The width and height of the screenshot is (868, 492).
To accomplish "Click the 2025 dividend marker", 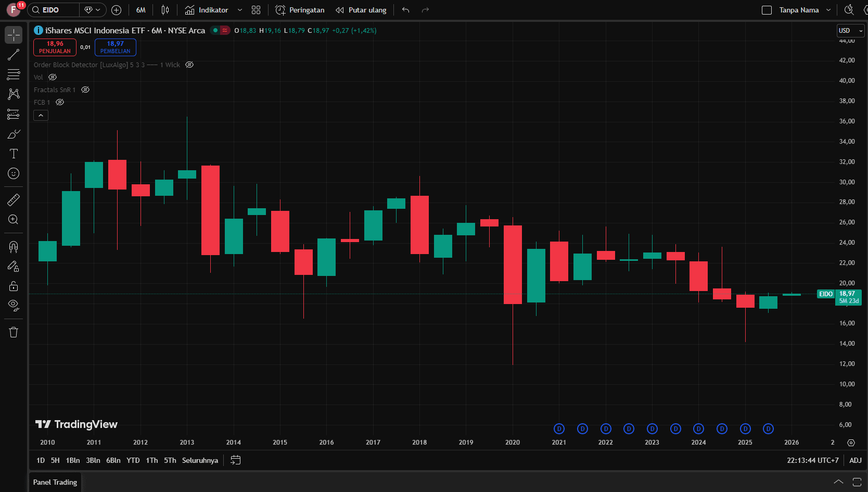I will 745,429.
